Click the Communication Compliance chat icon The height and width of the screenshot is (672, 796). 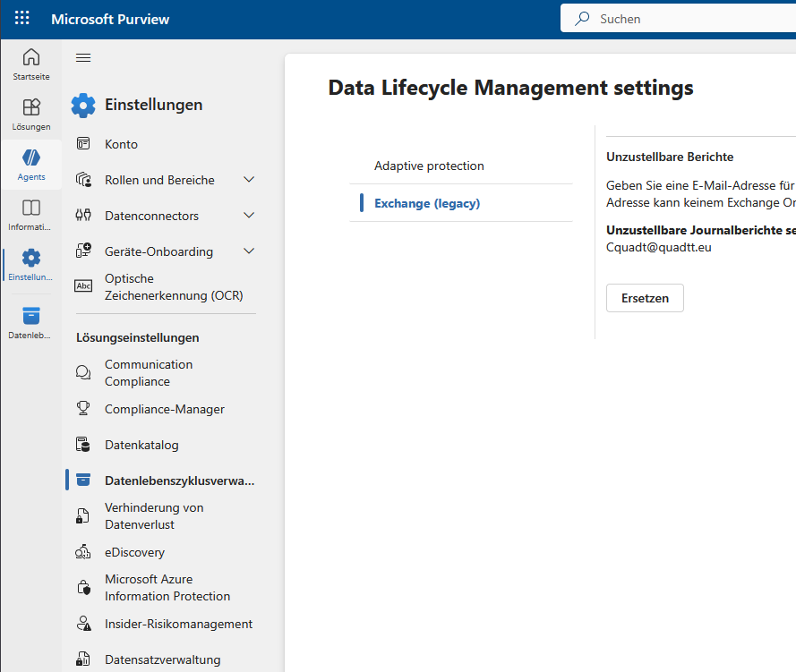tap(83, 372)
